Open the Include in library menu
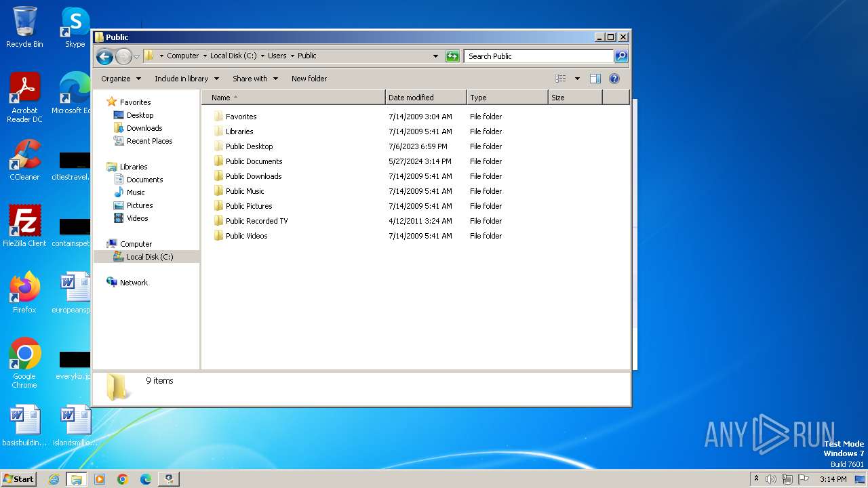The width and height of the screenshot is (868, 488). click(186, 79)
